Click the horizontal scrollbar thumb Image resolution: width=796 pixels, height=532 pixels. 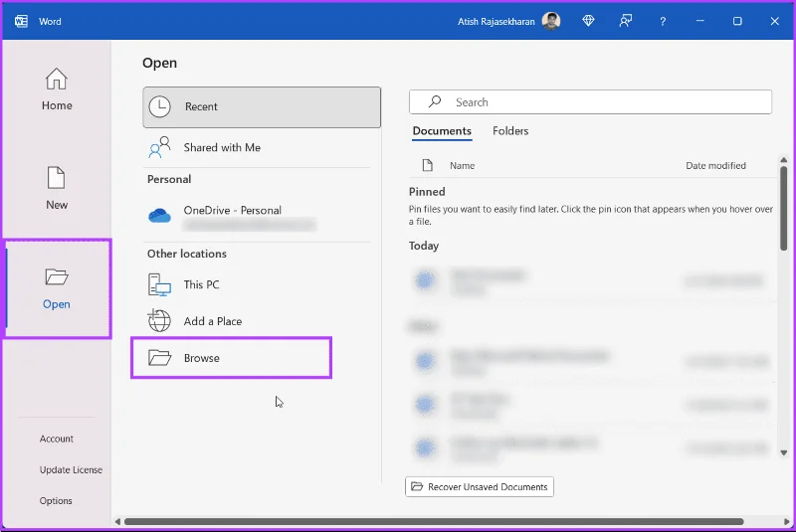pos(434,521)
